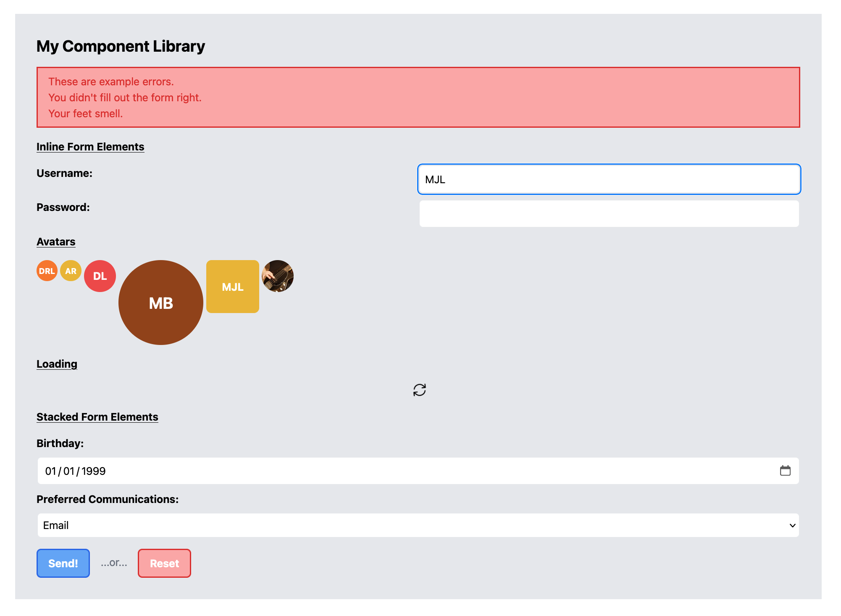This screenshot has width=841, height=616.
Task: Click the Stacked Form Elements heading
Action: (x=97, y=417)
